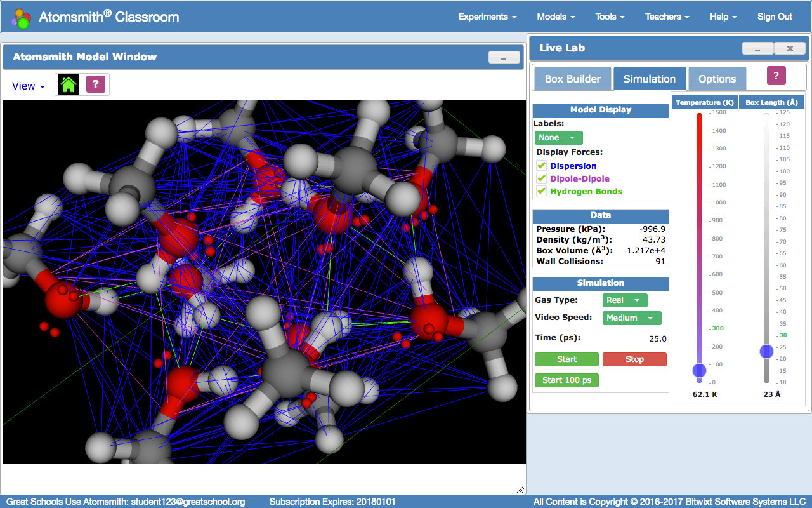Expand the Gas Type Real dropdown
Image resolution: width=812 pixels, height=508 pixels.
[x=625, y=300]
